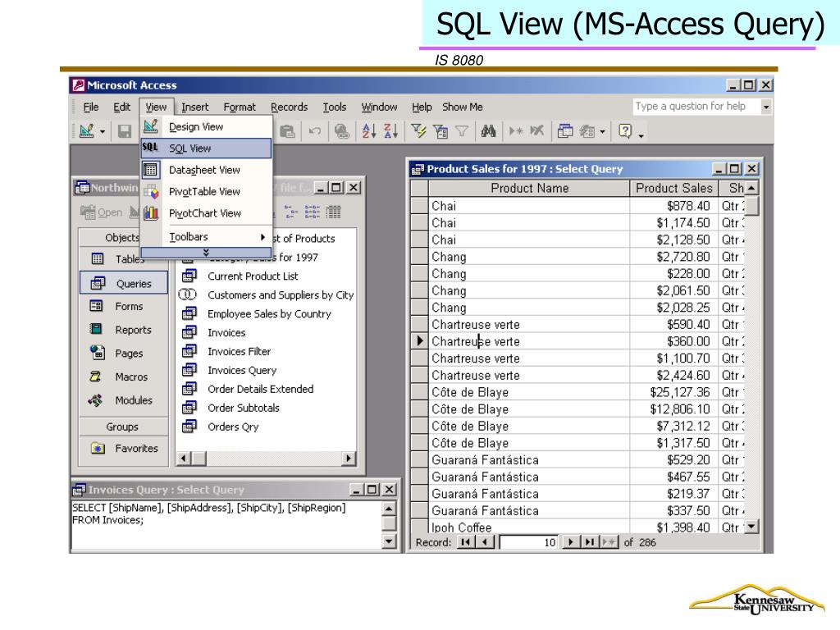Choose SQL View from the View menu
Image resolution: width=840 pixels, height=630 pixels.
[206, 148]
